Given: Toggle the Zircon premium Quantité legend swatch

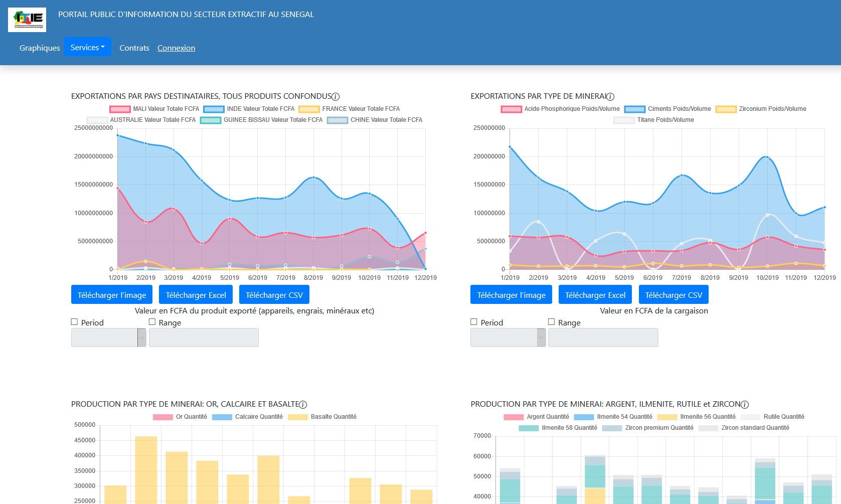Looking at the screenshot, I should point(612,428).
